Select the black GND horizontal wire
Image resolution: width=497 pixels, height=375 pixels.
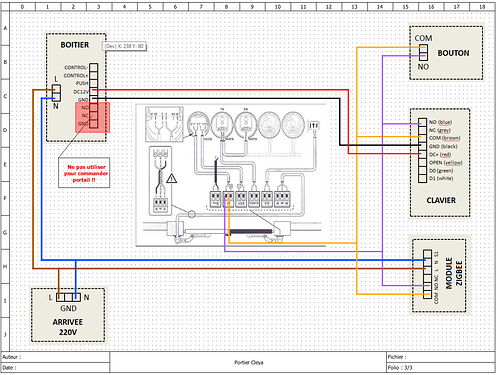tap(216, 98)
